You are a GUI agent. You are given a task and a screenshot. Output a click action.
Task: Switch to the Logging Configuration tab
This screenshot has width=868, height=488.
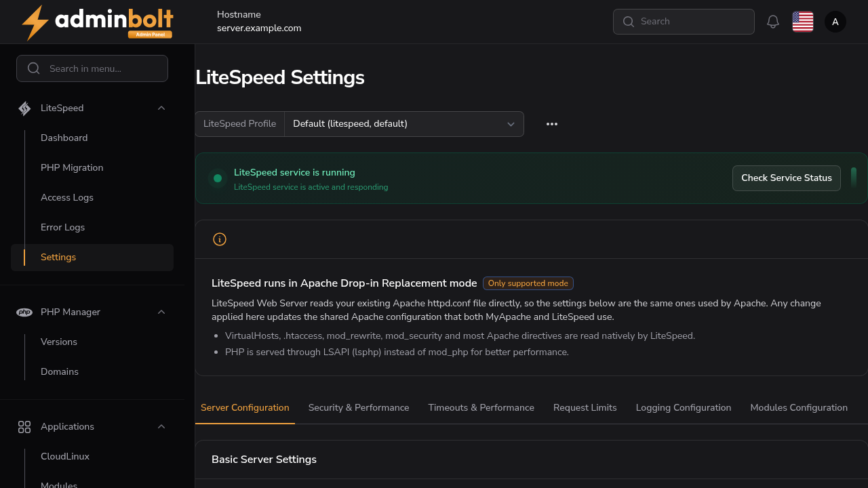point(684,408)
